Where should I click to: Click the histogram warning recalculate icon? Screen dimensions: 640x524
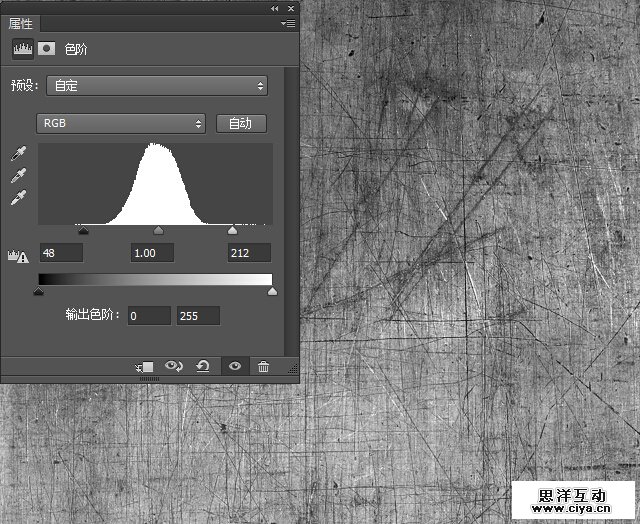[18, 256]
